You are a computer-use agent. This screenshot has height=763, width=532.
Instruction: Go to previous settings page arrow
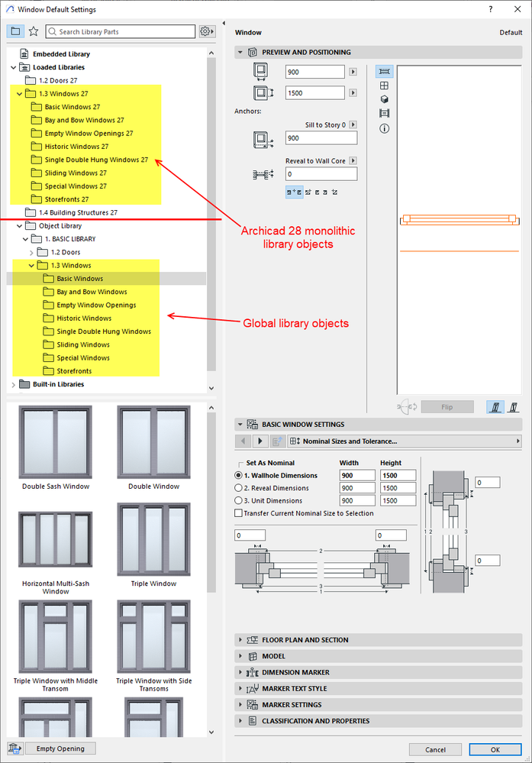[243, 441]
